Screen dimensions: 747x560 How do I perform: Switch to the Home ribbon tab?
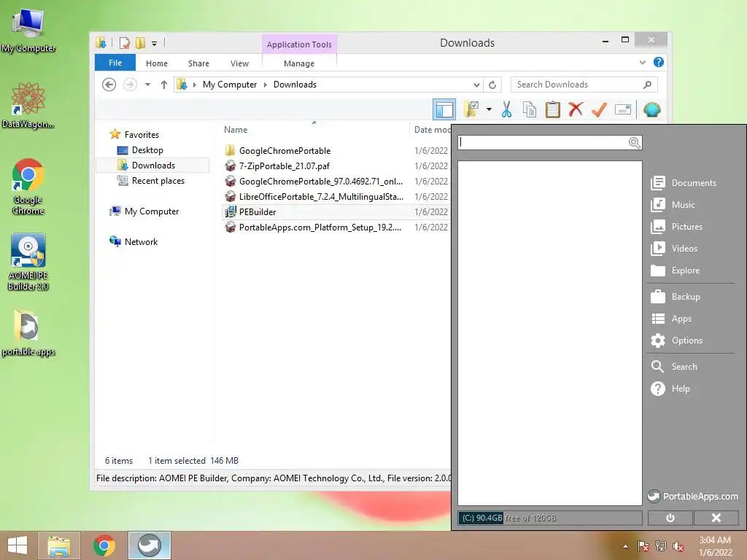point(157,63)
